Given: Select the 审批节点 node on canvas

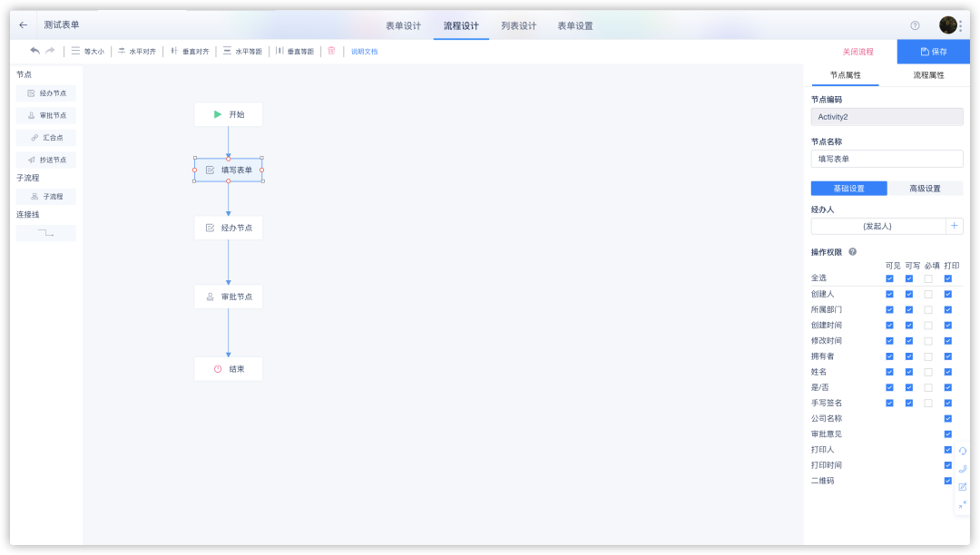Looking at the screenshot, I should [228, 297].
